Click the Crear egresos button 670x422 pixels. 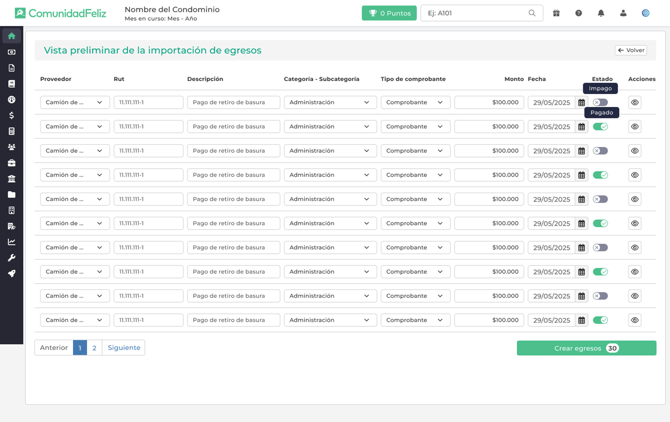click(586, 348)
